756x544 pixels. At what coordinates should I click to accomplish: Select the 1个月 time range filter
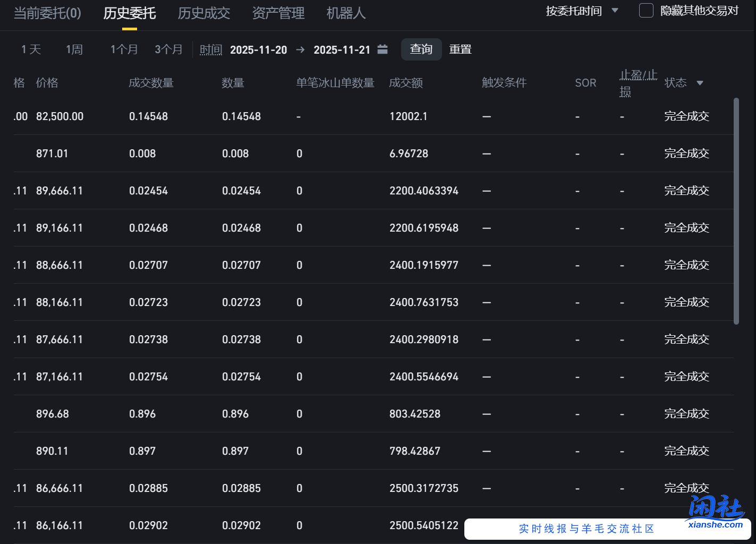pyautogui.click(x=124, y=49)
